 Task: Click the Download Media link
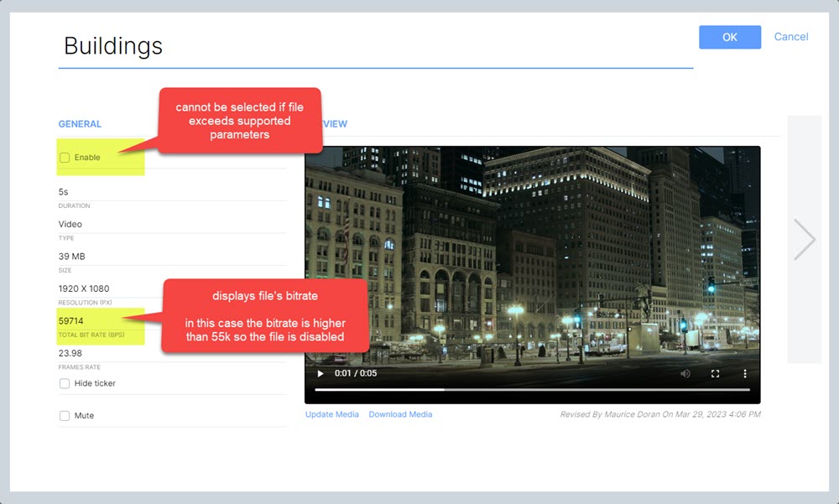click(x=400, y=414)
